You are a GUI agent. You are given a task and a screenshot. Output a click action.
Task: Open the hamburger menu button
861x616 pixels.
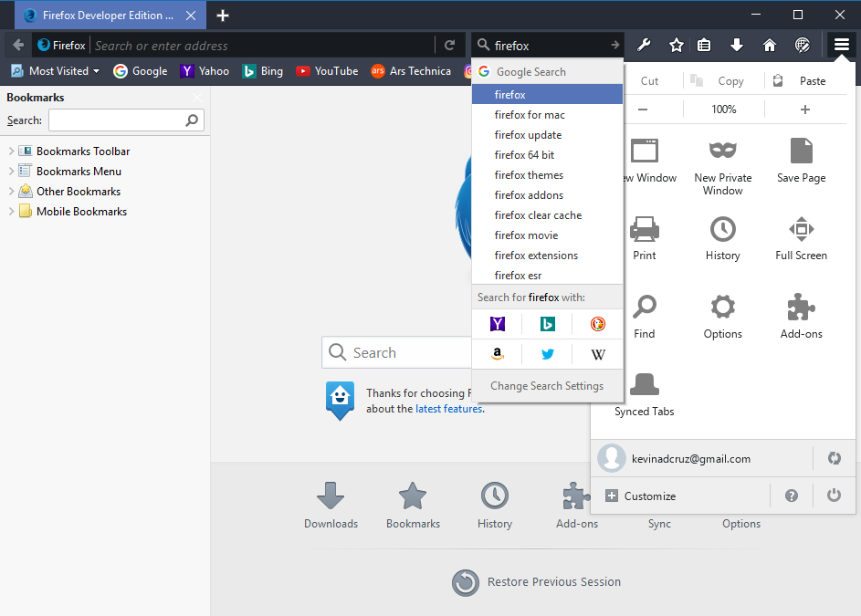coord(841,45)
